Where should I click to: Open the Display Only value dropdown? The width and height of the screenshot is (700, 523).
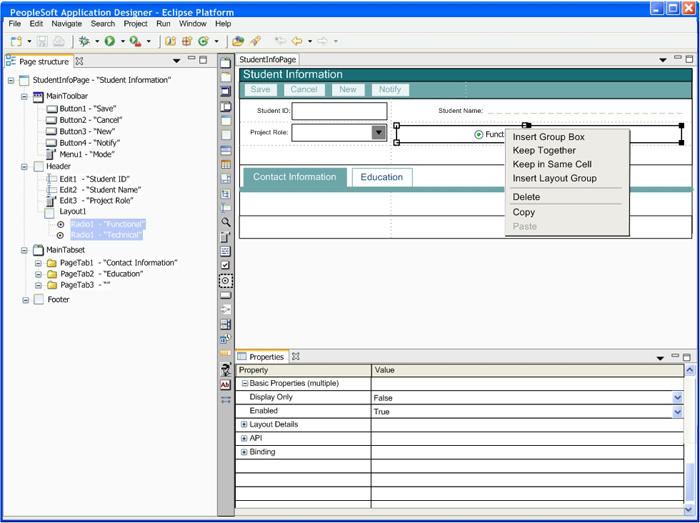678,398
